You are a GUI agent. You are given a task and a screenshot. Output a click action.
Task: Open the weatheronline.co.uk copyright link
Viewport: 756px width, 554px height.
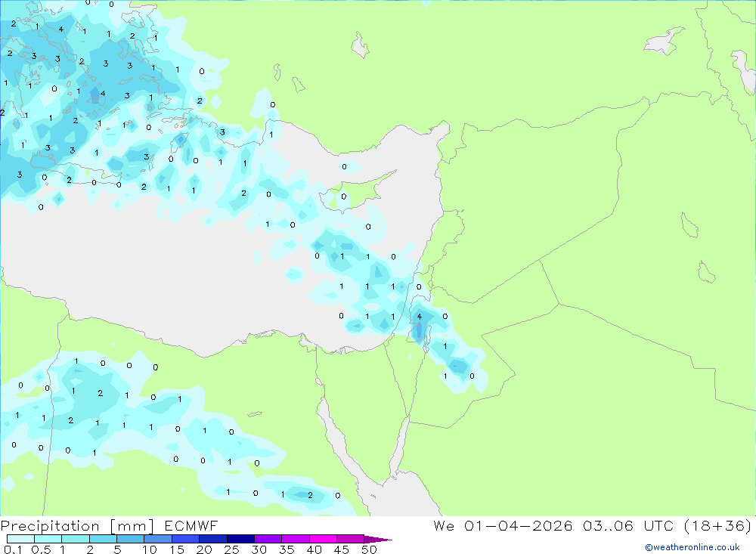692,547
